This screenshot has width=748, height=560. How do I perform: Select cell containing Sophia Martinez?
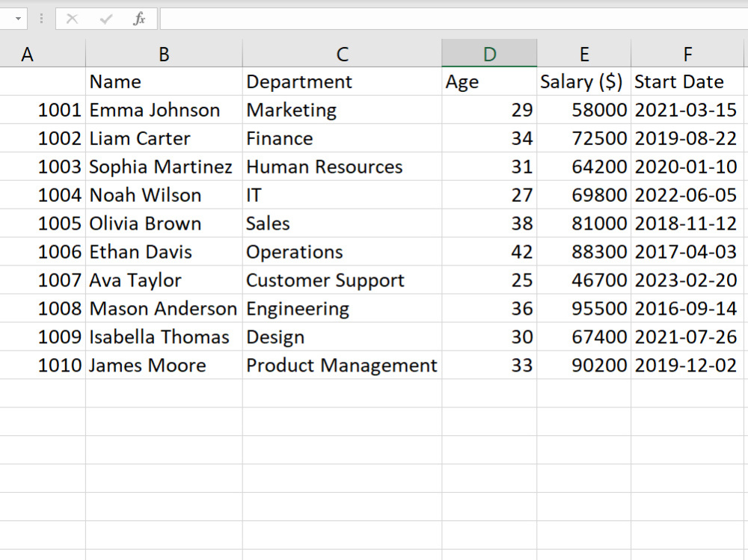tap(164, 167)
